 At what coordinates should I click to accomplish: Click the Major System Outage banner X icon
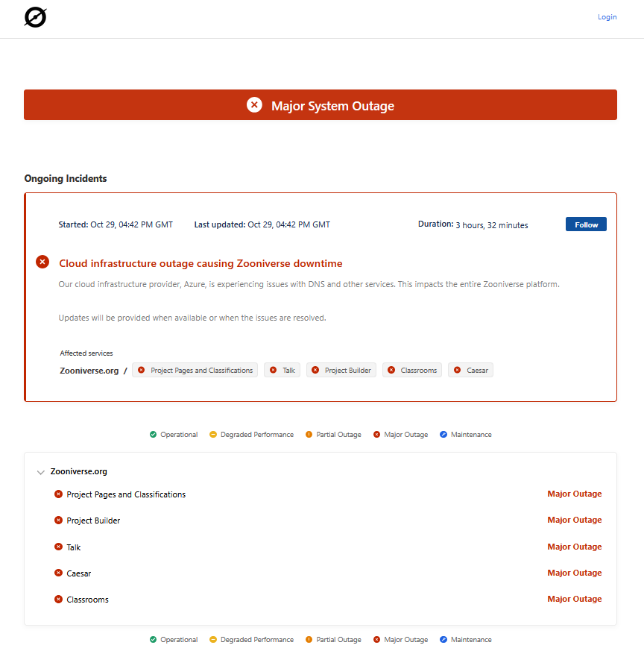[254, 104]
